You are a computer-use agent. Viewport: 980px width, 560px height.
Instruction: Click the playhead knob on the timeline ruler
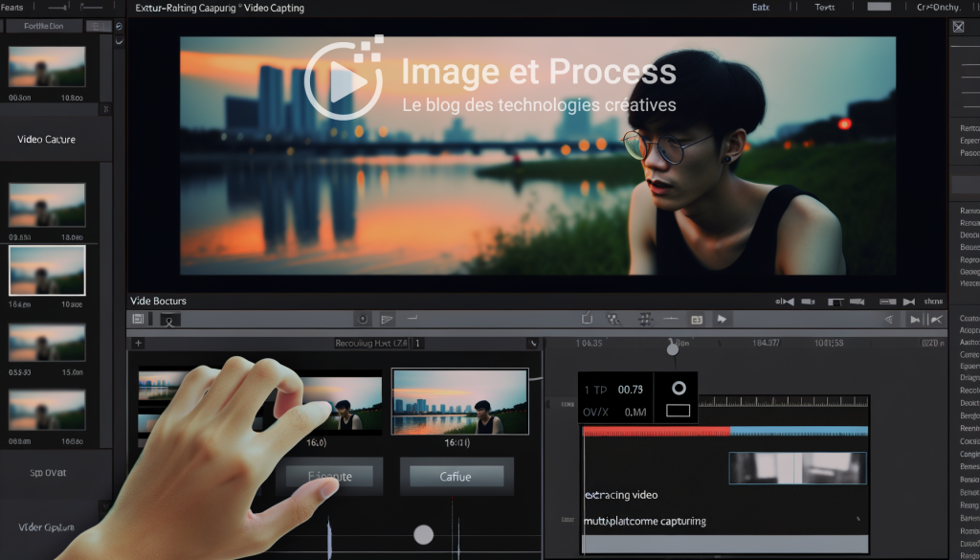pyautogui.click(x=673, y=349)
